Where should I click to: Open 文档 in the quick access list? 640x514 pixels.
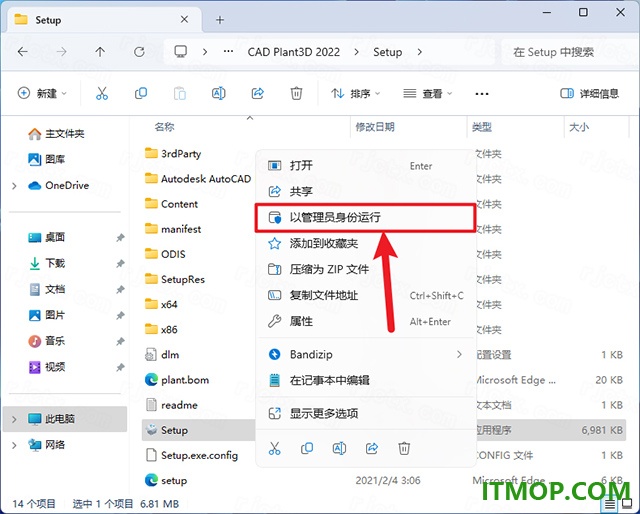point(47,289)
